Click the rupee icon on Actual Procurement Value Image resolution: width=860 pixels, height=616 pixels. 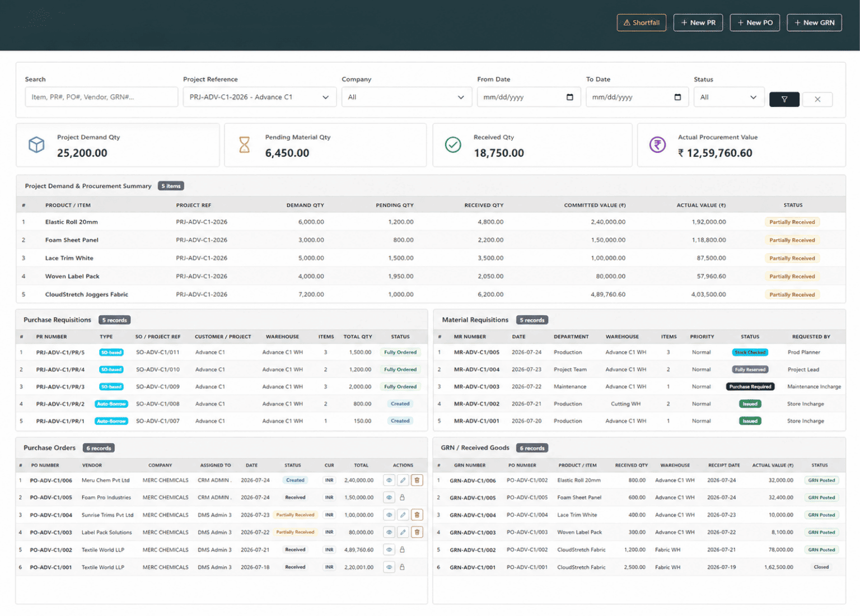pos(657,145)
